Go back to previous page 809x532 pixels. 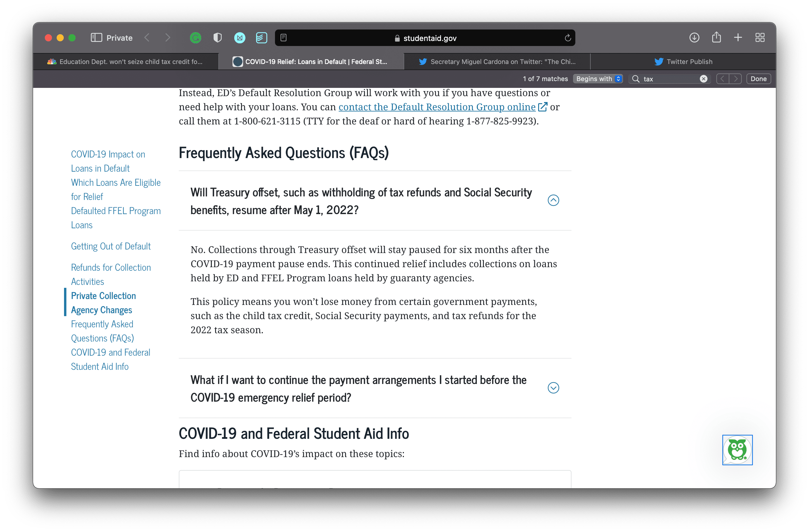(147, 38)
